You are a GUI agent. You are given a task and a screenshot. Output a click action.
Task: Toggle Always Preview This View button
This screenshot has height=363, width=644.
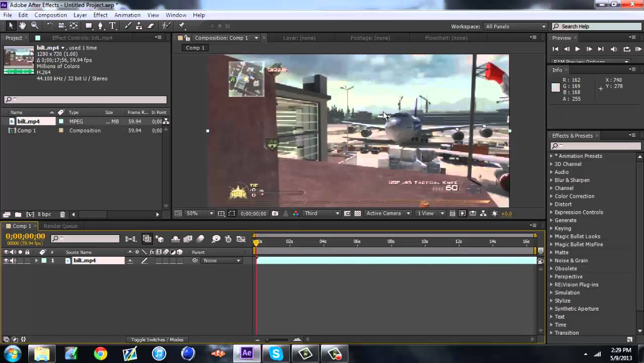click(x=178, y=213)
